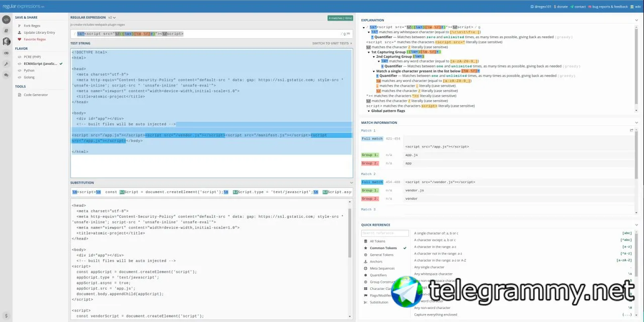Select Match 2 Group 2 label
Viewport: 644px width, 322px height.
370,199
